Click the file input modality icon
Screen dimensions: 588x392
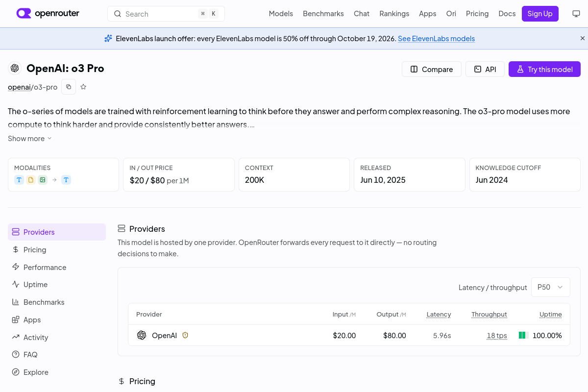pyautogui.click(x=31, y=180)
